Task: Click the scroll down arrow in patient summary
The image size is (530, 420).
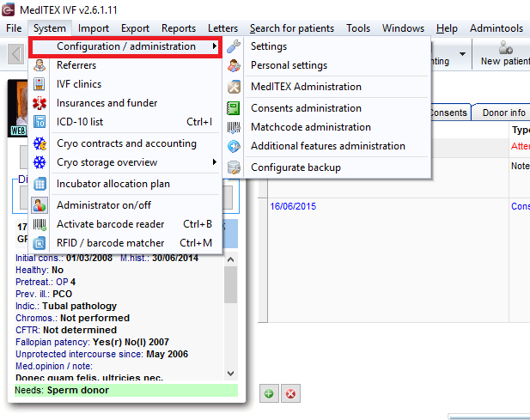Action: tap(230, 374)
